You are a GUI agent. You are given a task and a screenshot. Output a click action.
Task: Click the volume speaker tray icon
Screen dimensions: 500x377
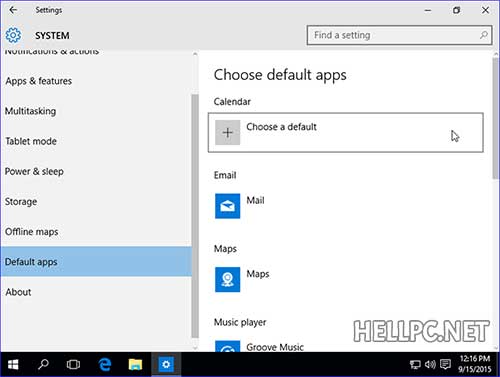click(x=430, y=365)
